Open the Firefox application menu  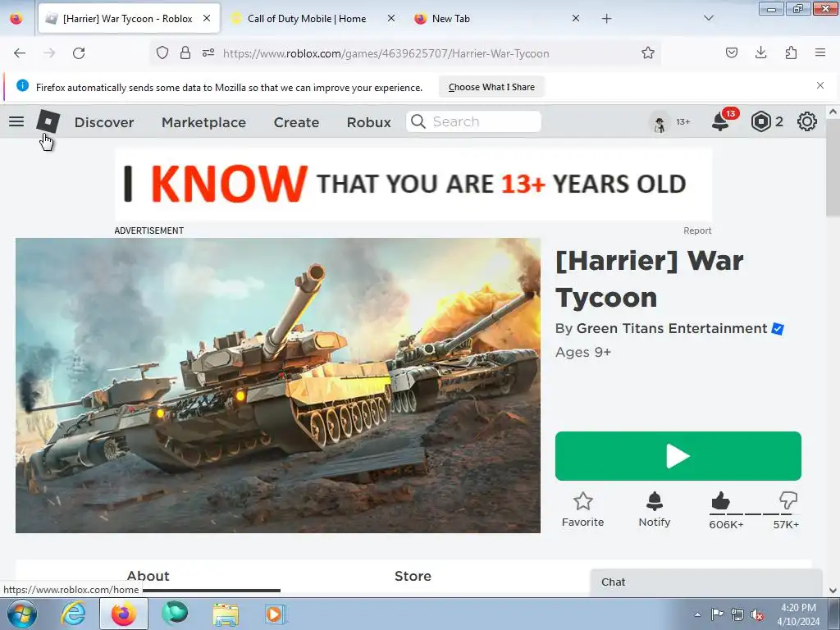[x=820, y=52]
